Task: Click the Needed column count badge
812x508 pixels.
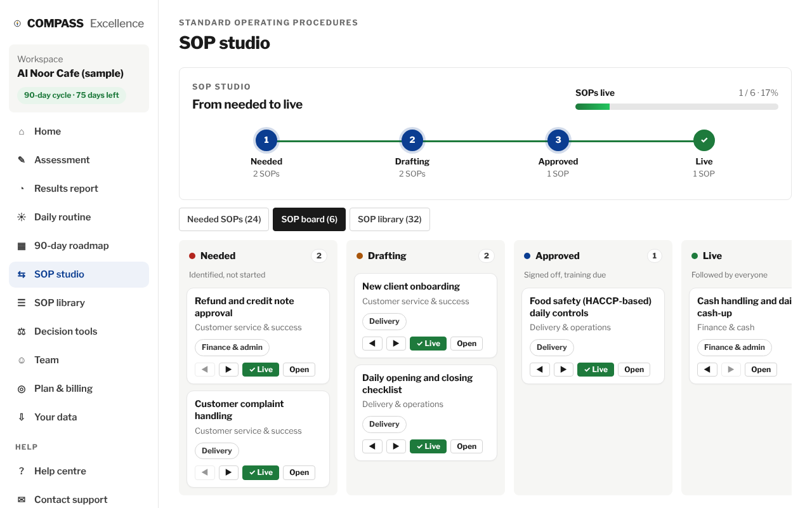Action: pyautogui.click(x=319, y=256)
